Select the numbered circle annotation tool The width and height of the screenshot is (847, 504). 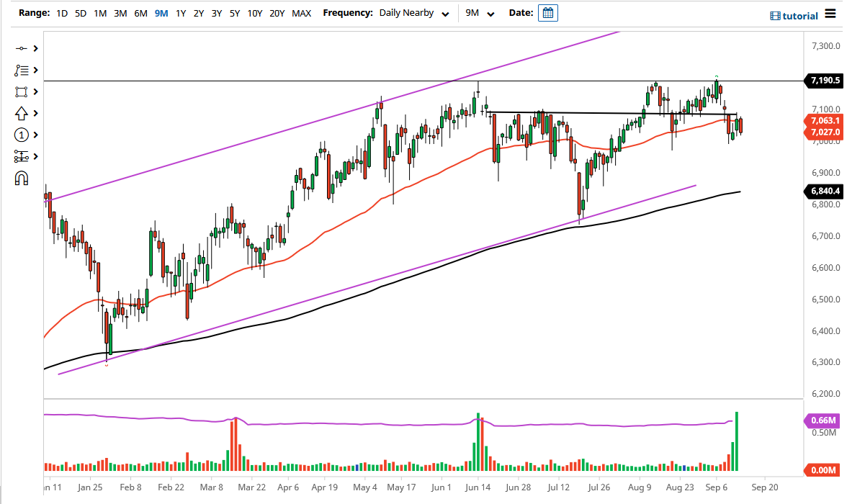tap(20, 135)
